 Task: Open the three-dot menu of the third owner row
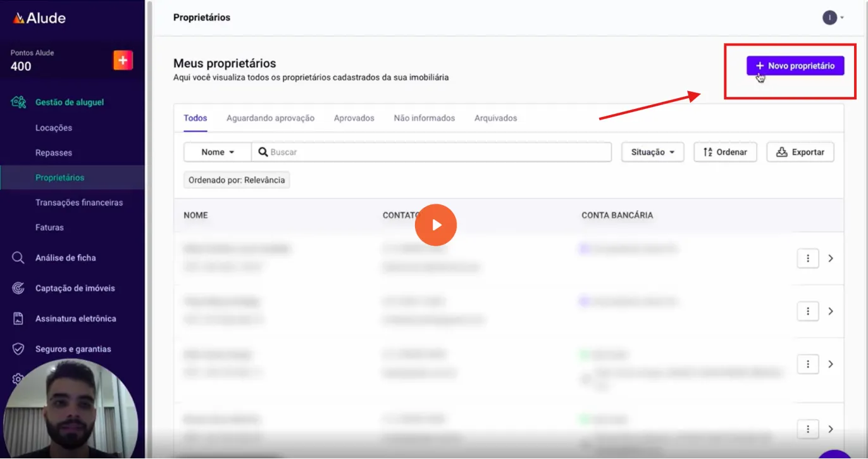(x=808, y=364)
